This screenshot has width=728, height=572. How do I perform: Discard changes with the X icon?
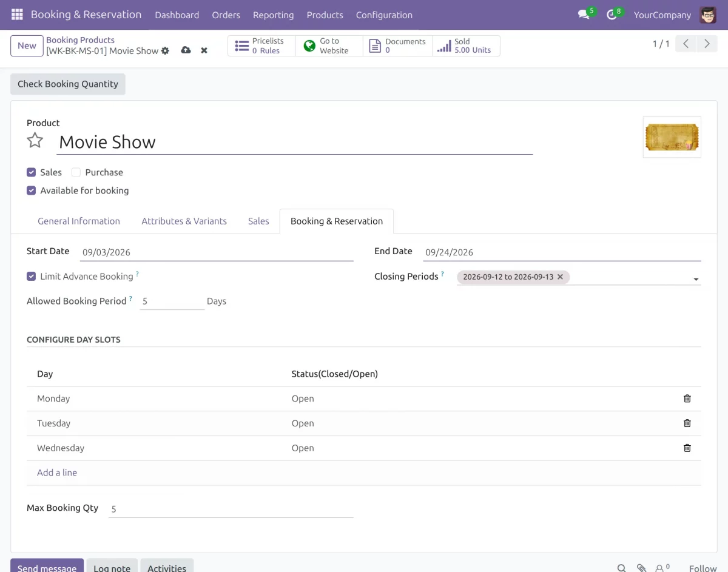204,50
